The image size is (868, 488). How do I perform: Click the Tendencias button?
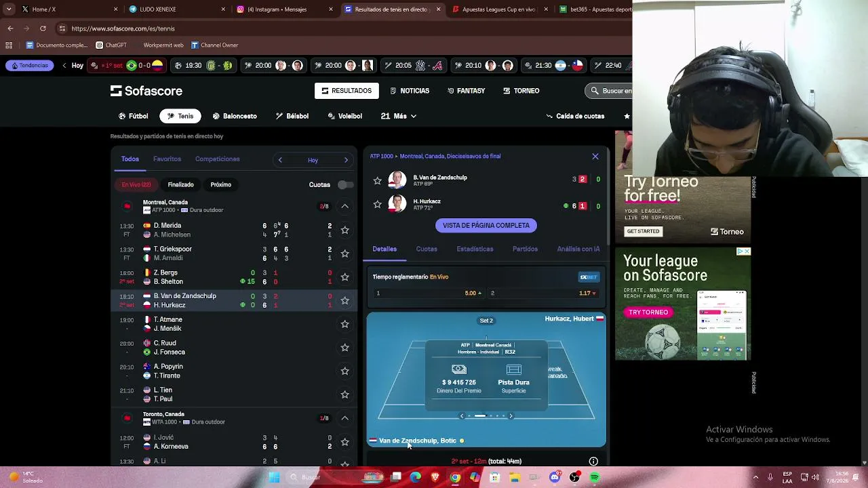coord(29,66)
